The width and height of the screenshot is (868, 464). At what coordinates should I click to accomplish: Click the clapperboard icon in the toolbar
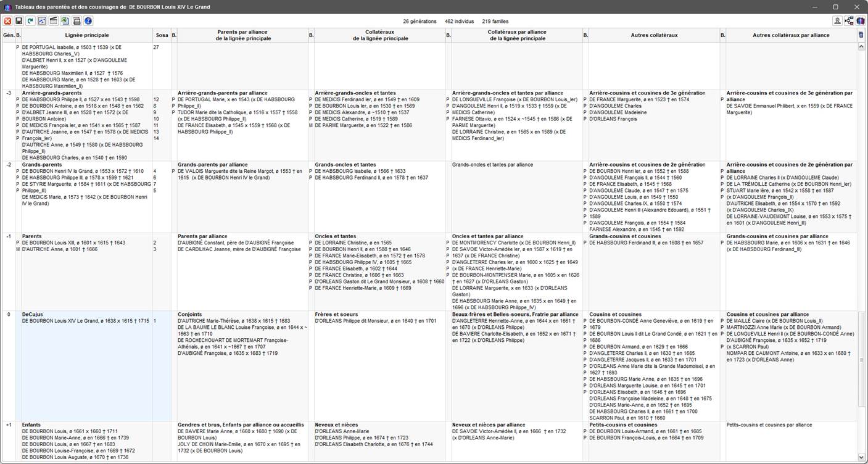click(x=54, y=21)
